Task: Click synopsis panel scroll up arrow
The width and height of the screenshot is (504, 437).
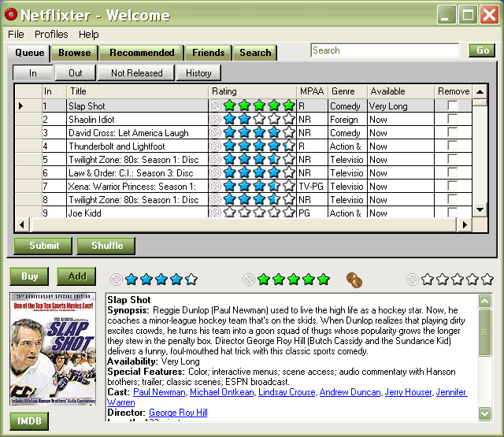Action: point(485,301)
